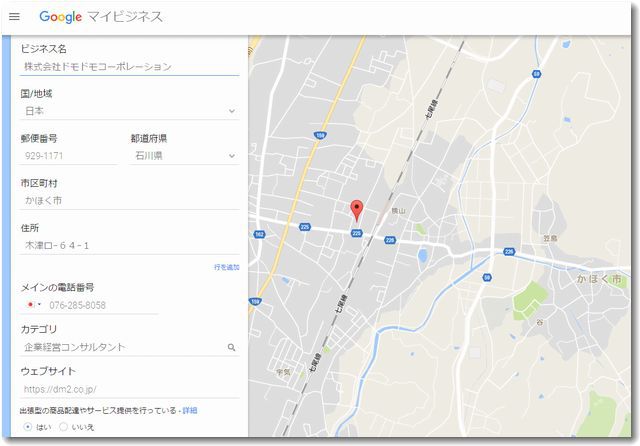
Task: Open the phone country flag selector
Action: (x=33, y=304)
